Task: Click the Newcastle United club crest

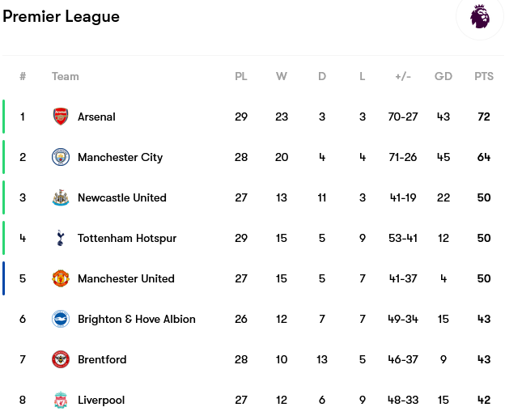Action: pyautogui.click(x=61, y=197)
